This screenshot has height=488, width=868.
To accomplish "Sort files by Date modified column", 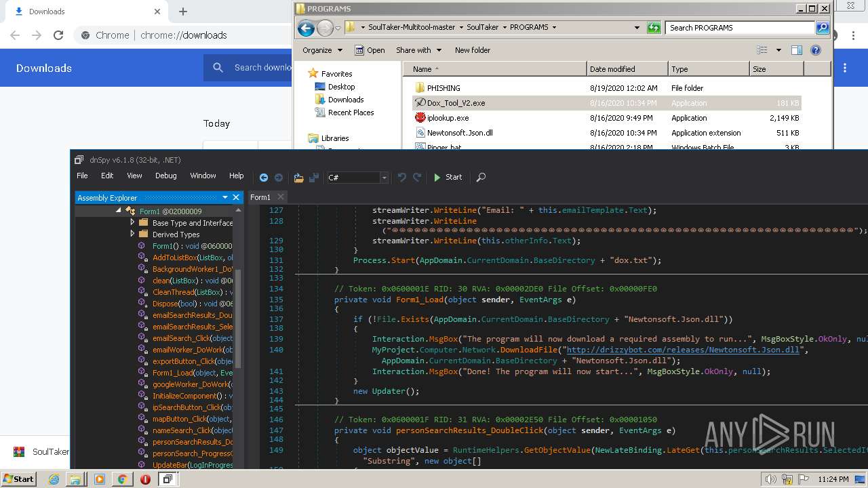I will click(627, 69).
